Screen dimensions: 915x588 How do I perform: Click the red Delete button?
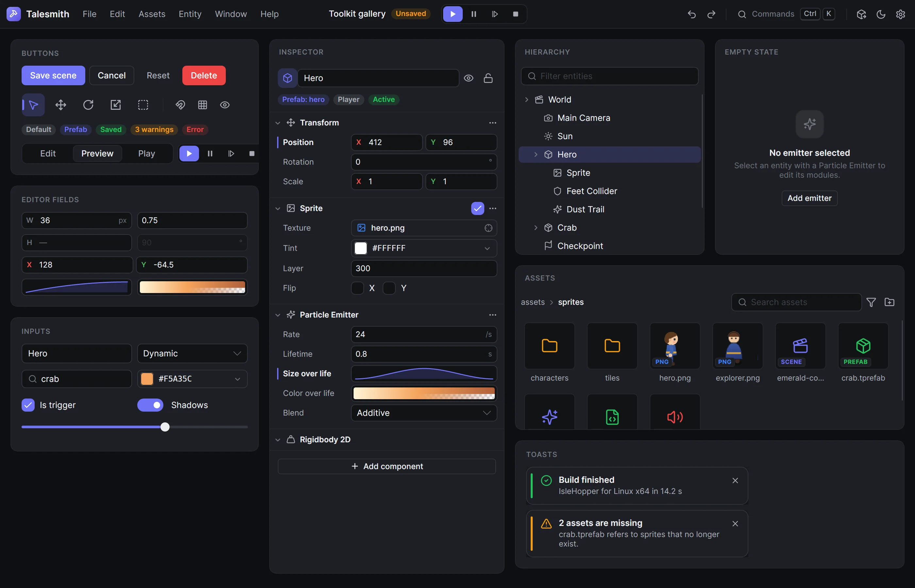click(x=204, y=75)
